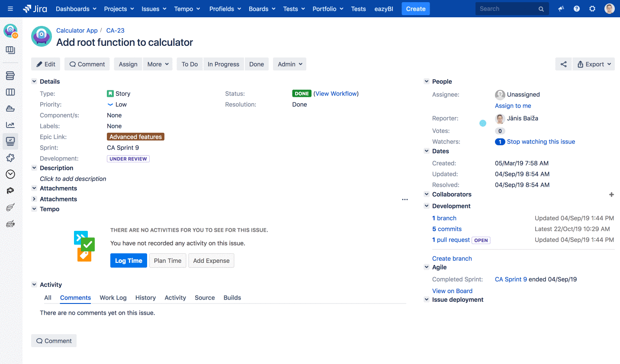Image resolution: width=620 pixels, height=364 pixels.
Task: Open the Projects menu
Action: [119, 9]
